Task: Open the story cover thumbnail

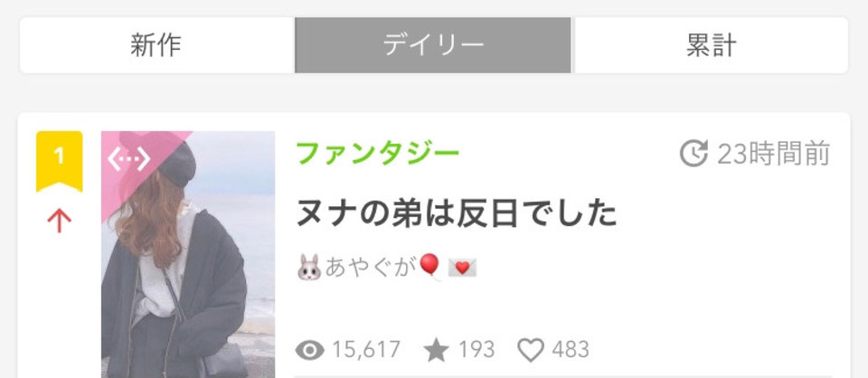Action: point(188,255)
